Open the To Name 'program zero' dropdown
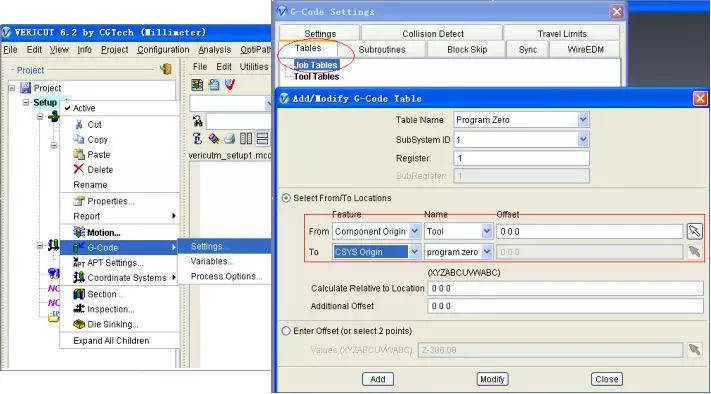711x394 pixels. (487, 252)
